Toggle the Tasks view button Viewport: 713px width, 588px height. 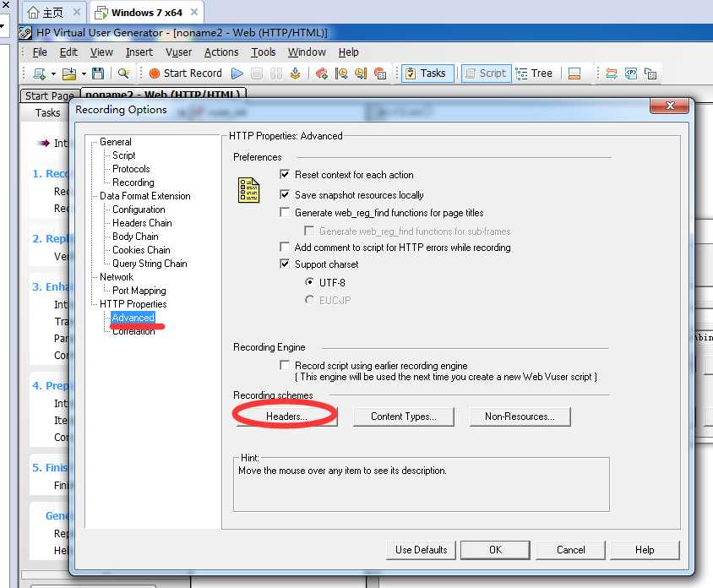(x=427, y=73)
